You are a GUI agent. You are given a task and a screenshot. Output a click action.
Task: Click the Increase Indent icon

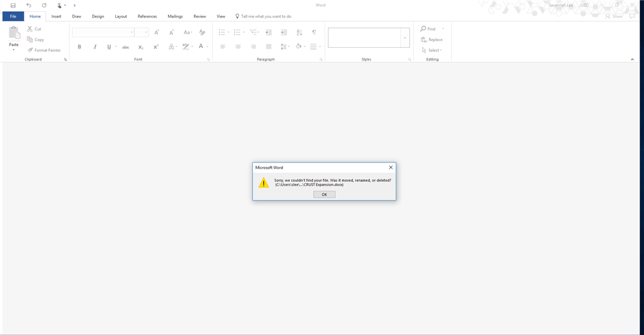click(284, 32)
